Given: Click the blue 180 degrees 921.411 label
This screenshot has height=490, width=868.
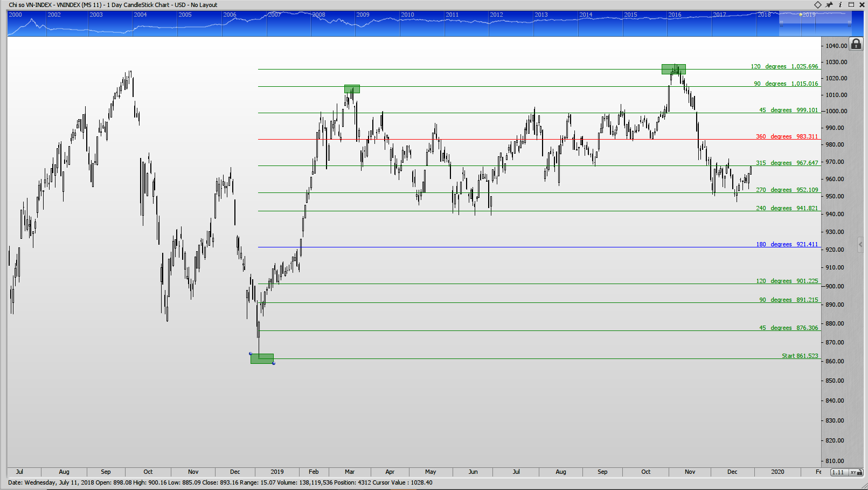Looking at the screenshot, I should tap(787, 244).
